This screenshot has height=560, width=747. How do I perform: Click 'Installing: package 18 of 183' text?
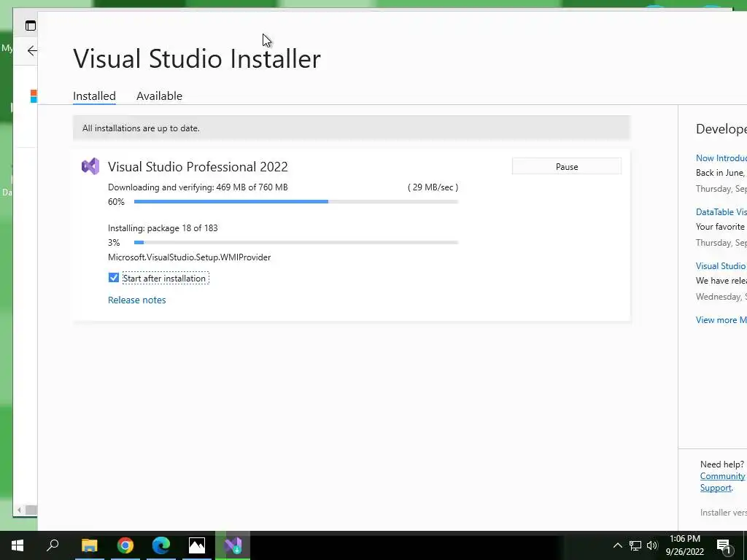[163, 228]
